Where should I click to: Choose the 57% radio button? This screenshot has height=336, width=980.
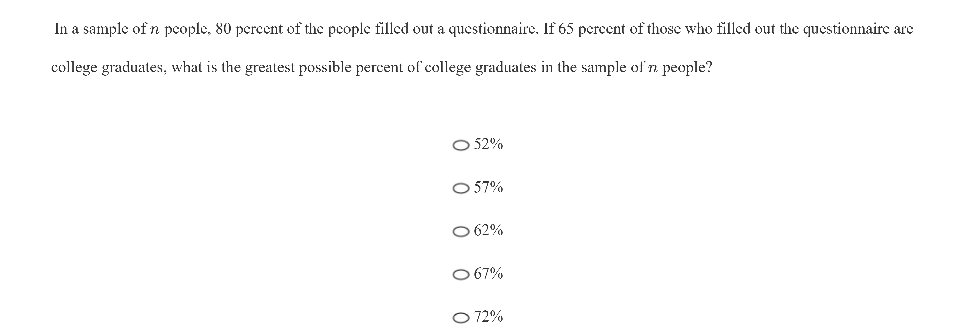click(461, 188)
